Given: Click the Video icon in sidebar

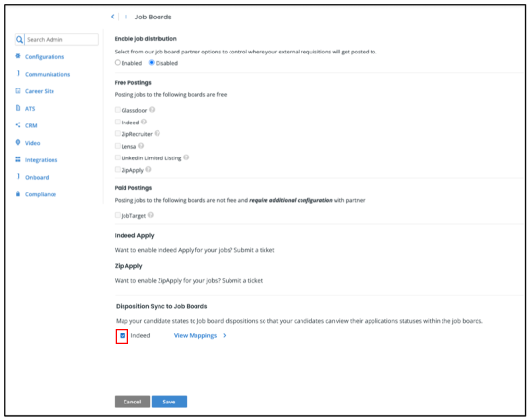Looking at the screenshot, I should click(18, 142).
